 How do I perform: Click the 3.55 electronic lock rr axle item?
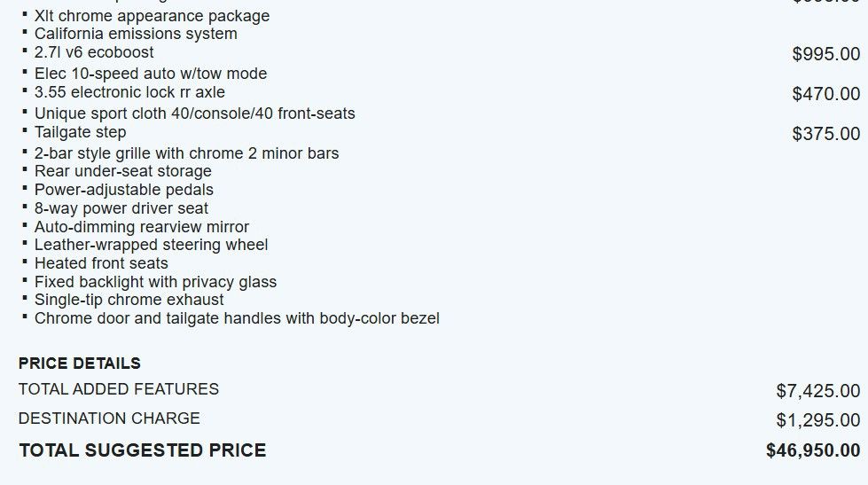point(129,92)
